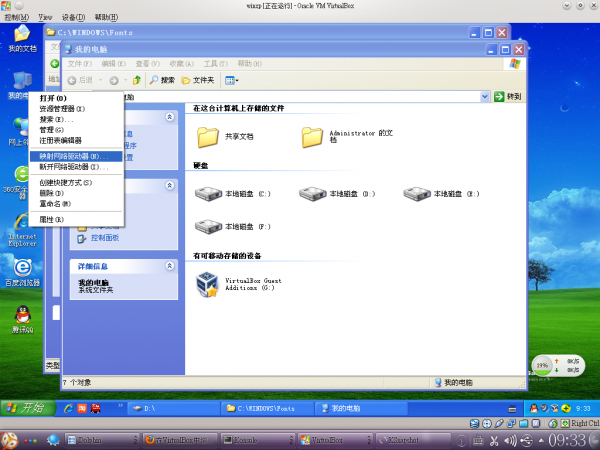
Task: Switch to 我的电脑 taskbar button
Action: point(360,409)
